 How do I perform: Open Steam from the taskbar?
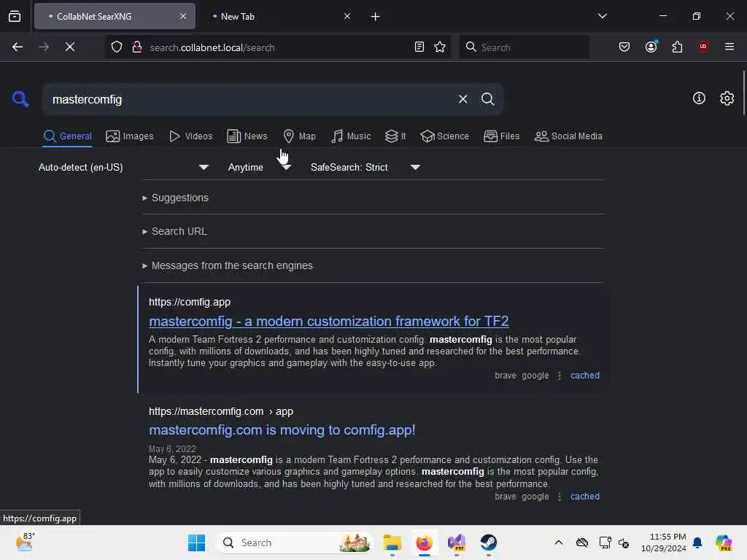coord(488,542)
